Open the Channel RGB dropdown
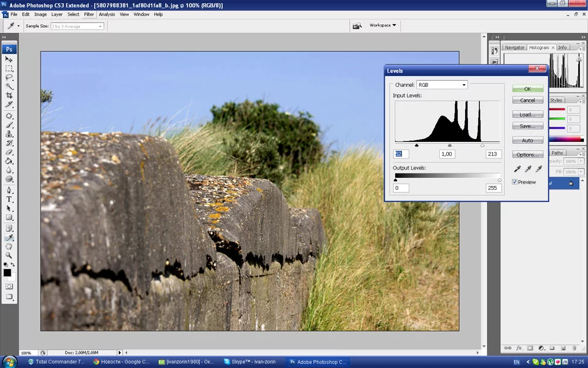The width and height of the screenshot is (588, 368). pos(442,85)
